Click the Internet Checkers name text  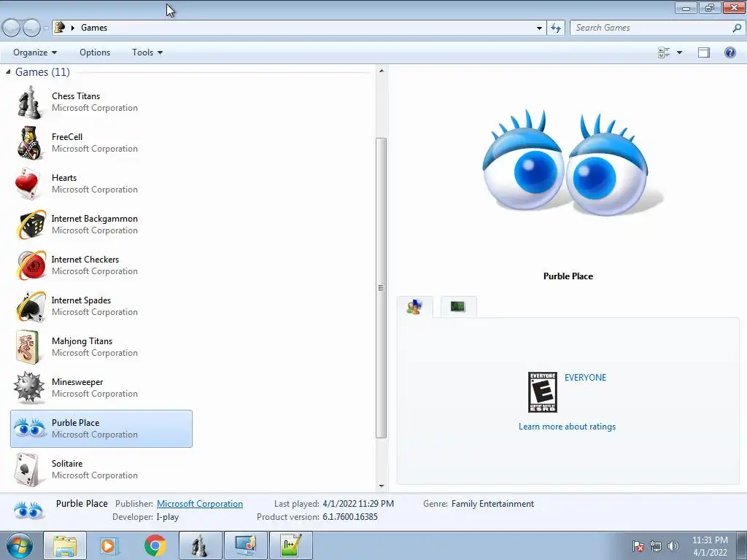pos(85,260)
